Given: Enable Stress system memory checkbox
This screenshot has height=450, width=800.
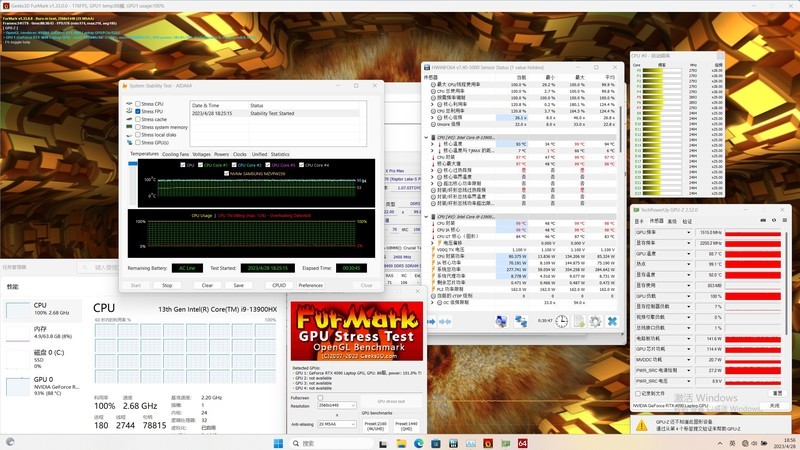Looking at the screenshot, I should [138, 127].
